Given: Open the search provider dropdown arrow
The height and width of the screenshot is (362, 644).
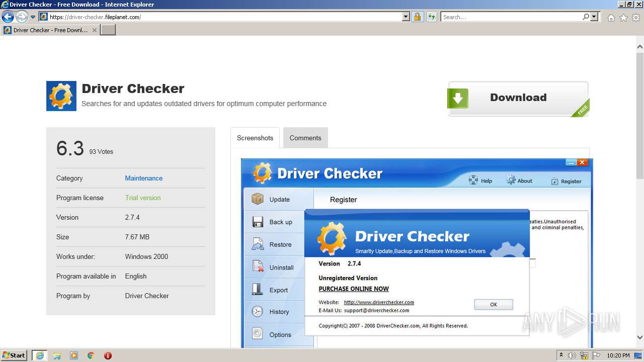Looking at the screenshot, I should point(594,17).
